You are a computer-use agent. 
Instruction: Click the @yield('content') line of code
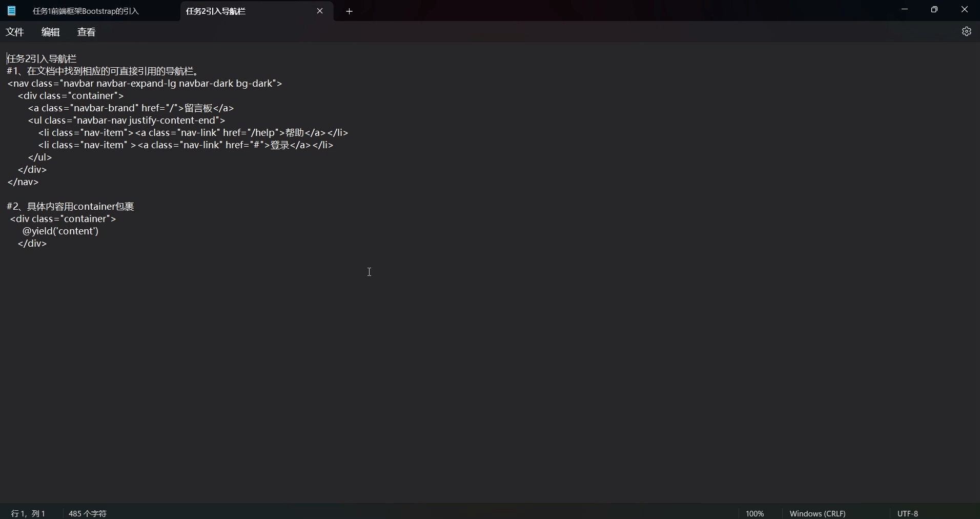click(x=60, y=231)
